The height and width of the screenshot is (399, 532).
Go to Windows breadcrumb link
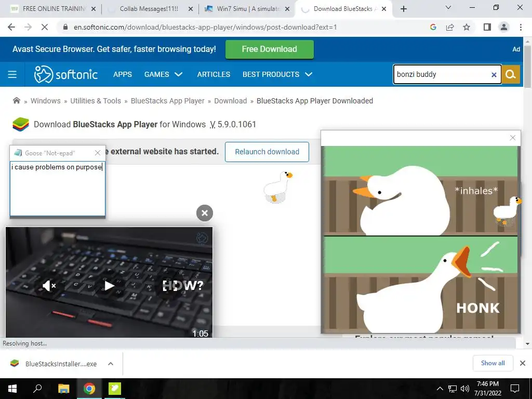[x=46, y=101]
